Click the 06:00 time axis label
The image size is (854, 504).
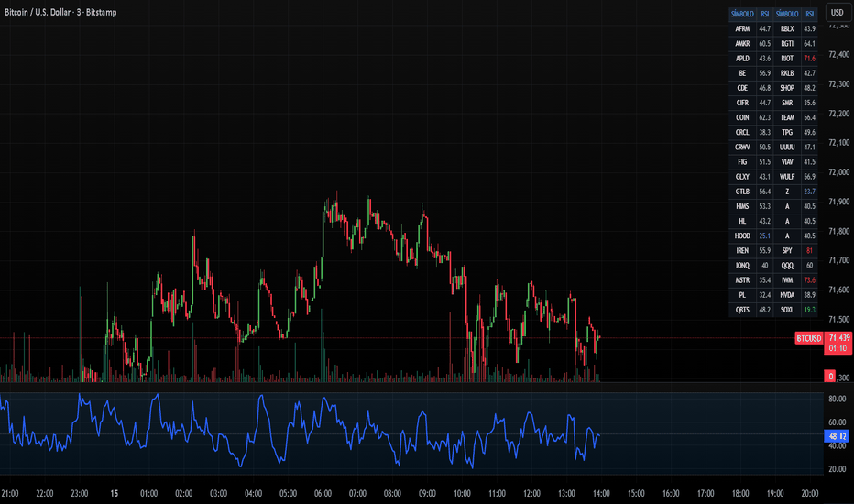pos(323,493)
